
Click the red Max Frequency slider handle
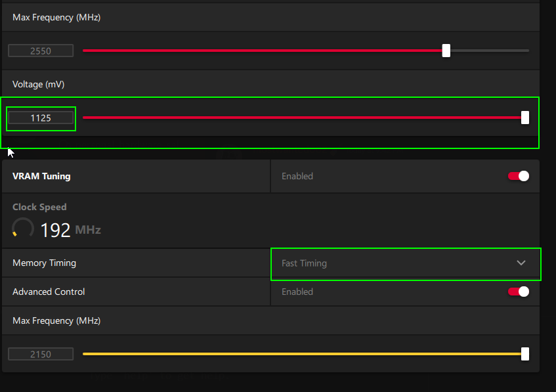(x=446, y=51)
